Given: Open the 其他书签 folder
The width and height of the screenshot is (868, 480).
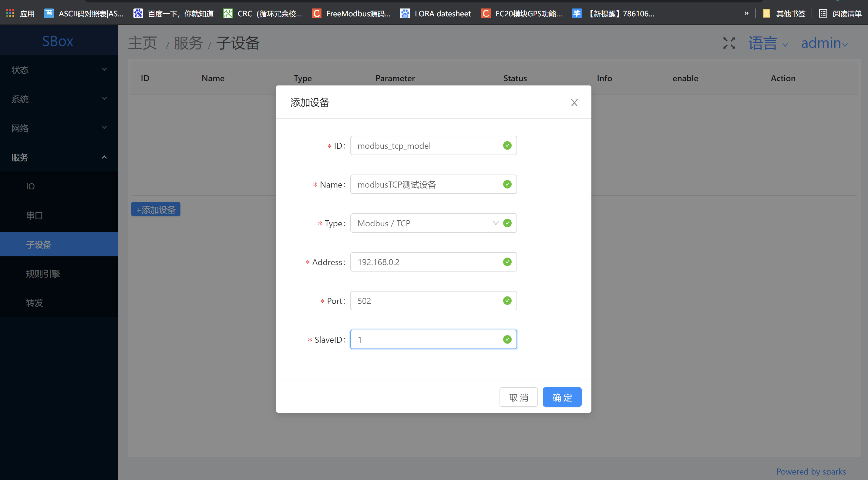Looking at the screenshot, I should point(784,13).
